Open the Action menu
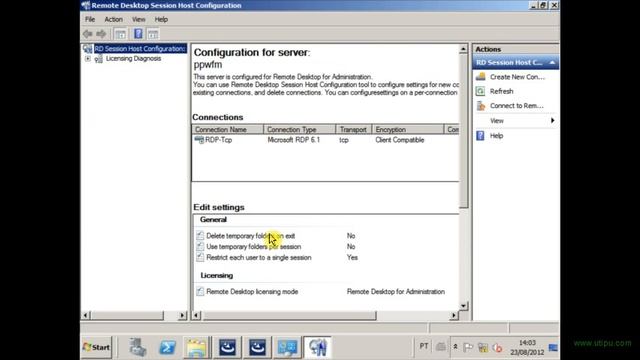This screenshot has height=360, width=640. point(113,19)
